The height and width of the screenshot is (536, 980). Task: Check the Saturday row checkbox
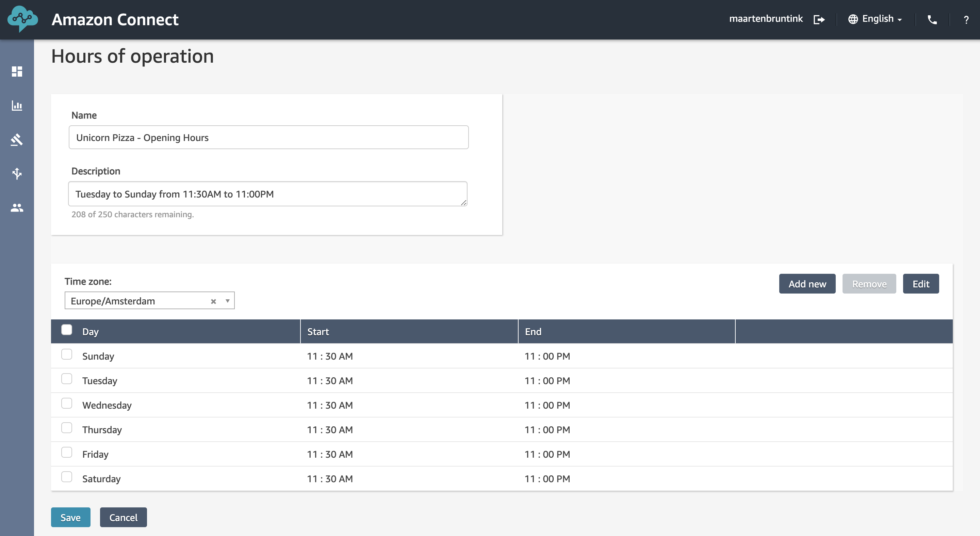coord(67,477)
